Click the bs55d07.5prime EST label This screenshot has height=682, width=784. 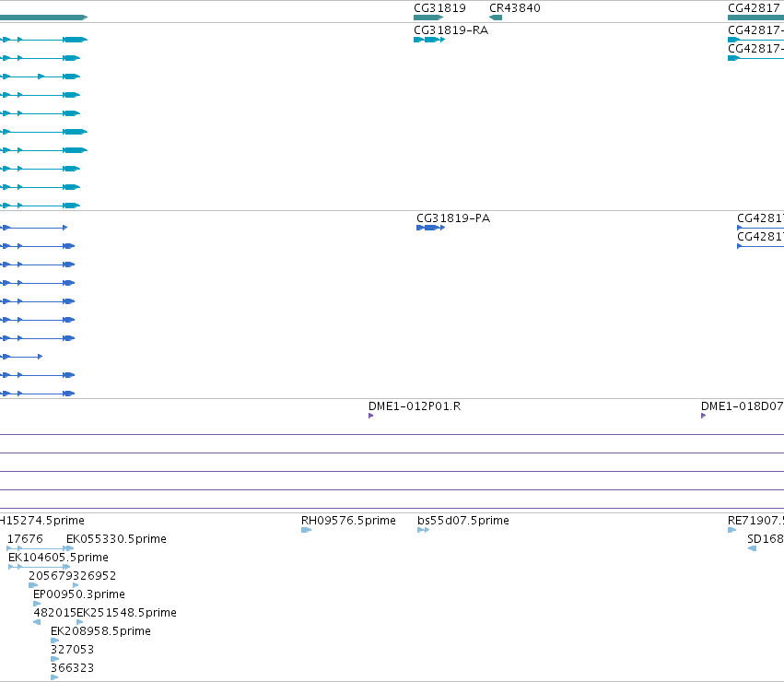click(463, 521)
